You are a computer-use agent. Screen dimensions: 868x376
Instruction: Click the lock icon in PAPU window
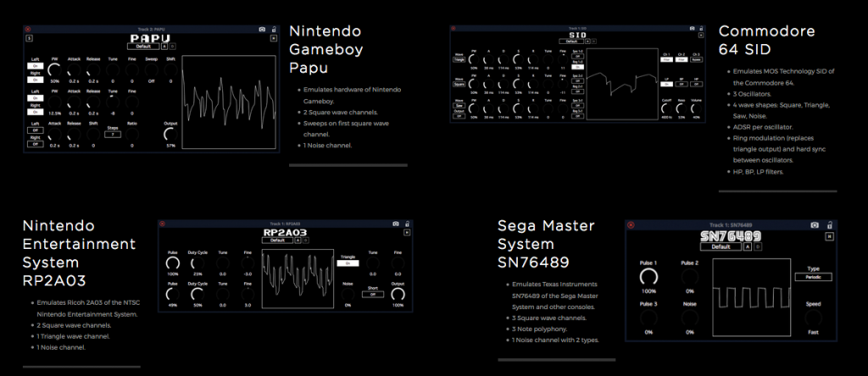coord(273,29)
